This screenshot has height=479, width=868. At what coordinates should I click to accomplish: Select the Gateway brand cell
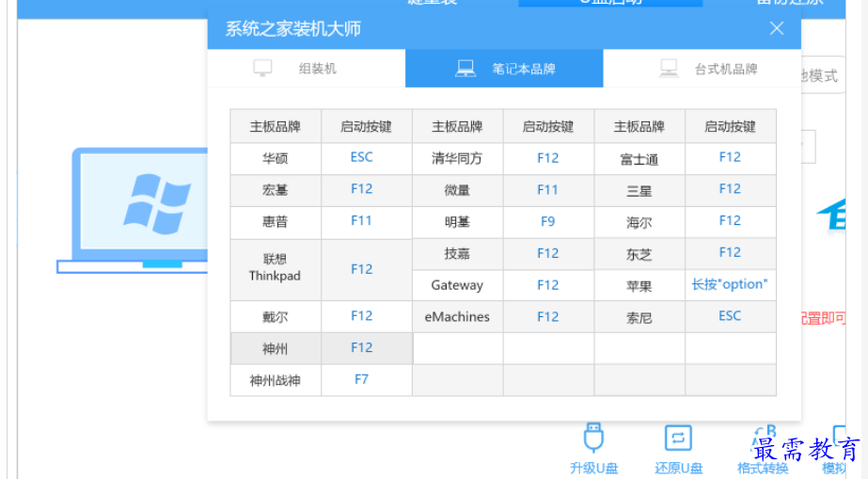(x=457, y=285)
